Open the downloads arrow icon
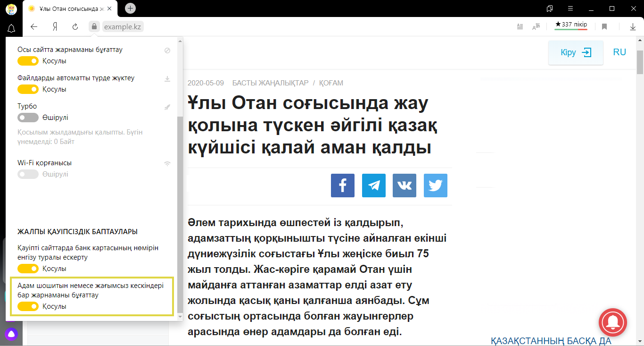The image size is (644, 346). point(633,27)
